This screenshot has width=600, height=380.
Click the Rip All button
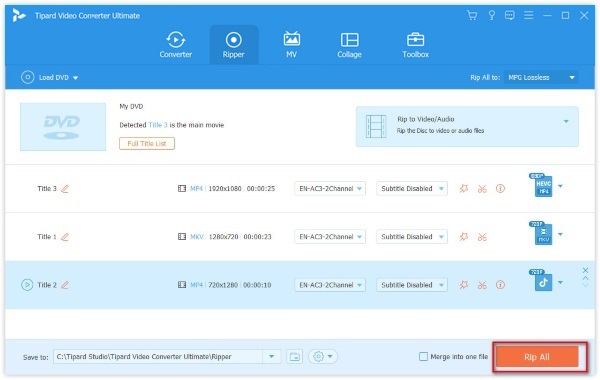(537, 357)
